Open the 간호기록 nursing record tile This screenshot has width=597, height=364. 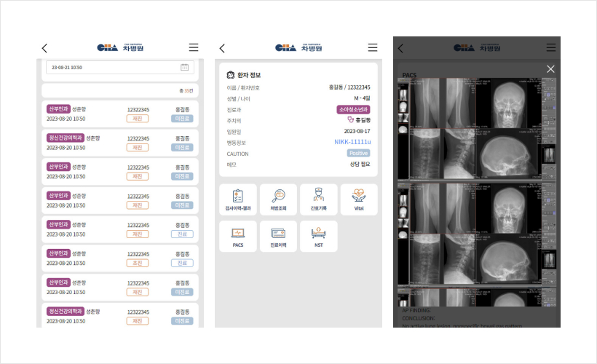(x=319, y=199)
